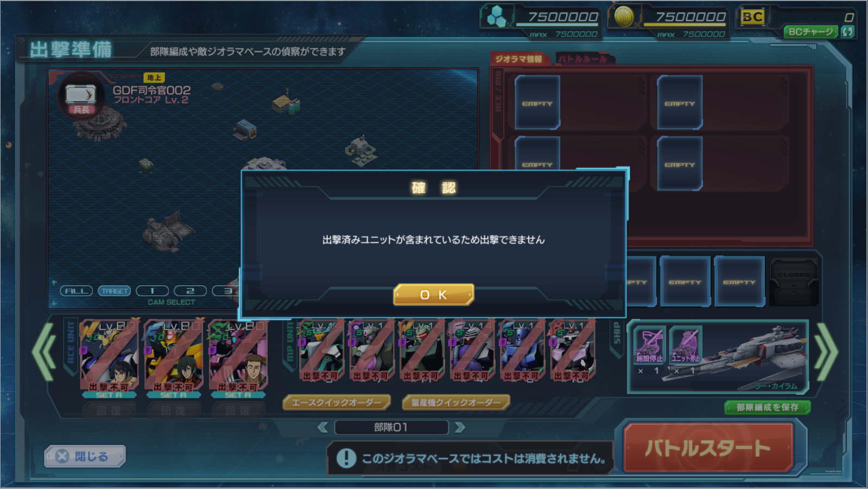This screenshot has height=489, width=868.
Task: Go to previous squad with the left arrow
Action: [x=322, y=428]
